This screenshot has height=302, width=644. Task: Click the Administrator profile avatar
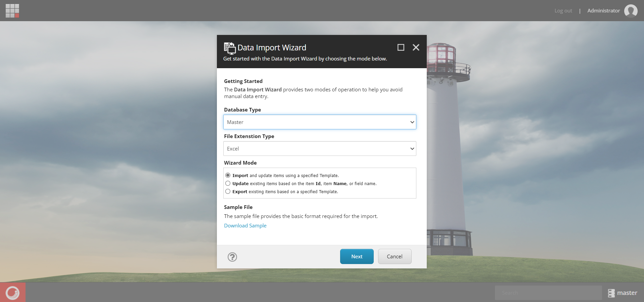pyautogui.click(x=631, y=11)
